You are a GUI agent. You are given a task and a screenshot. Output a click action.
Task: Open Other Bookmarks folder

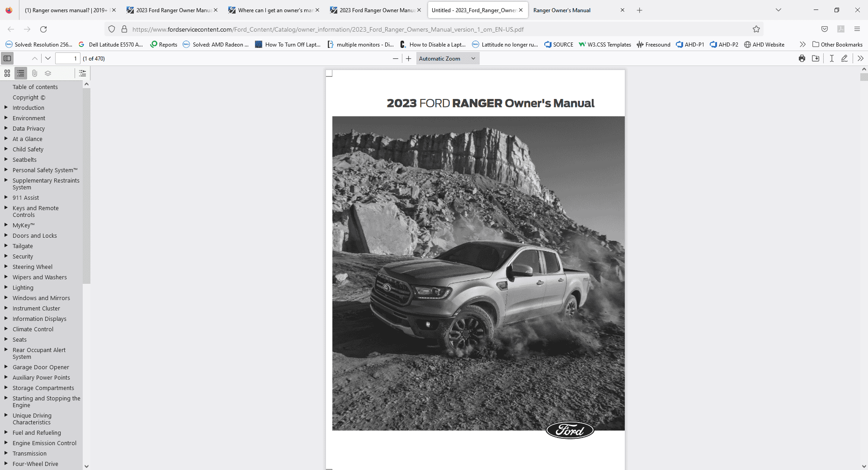(x=837, y=44)
